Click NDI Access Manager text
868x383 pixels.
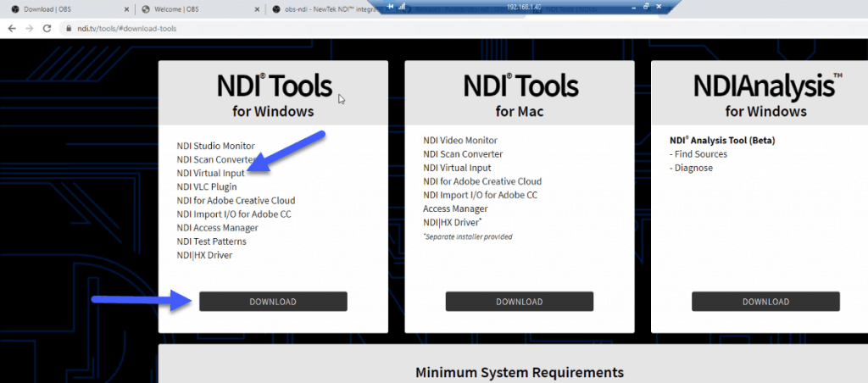coord(218,228)
